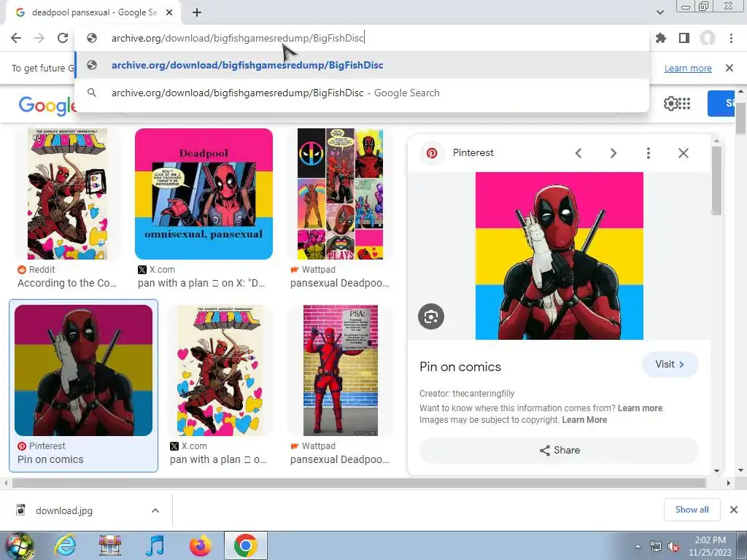
Task: Open the Reddit Deadpool comic cover thumbnail
Action: tap(68, 194)
